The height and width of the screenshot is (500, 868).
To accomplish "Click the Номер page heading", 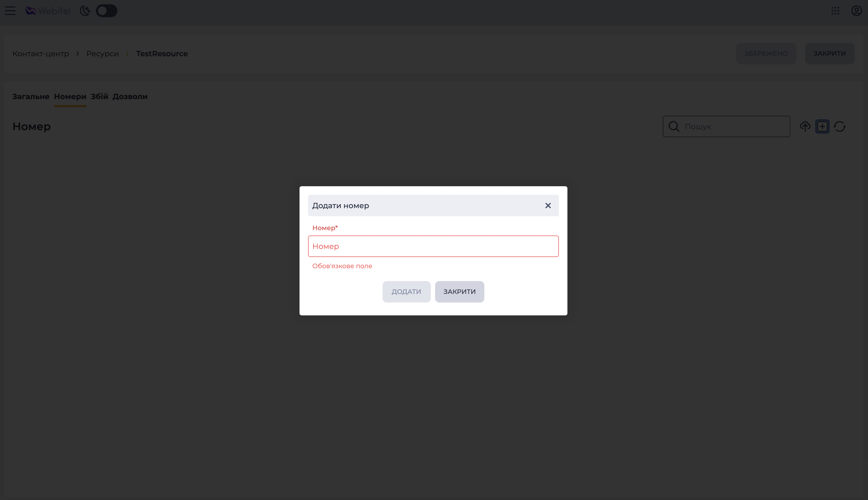I will (32, 126).
